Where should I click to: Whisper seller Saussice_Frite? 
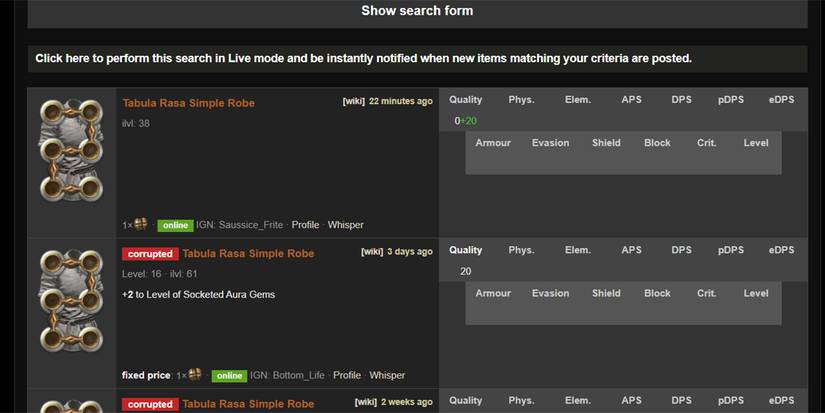click(346, 225)
